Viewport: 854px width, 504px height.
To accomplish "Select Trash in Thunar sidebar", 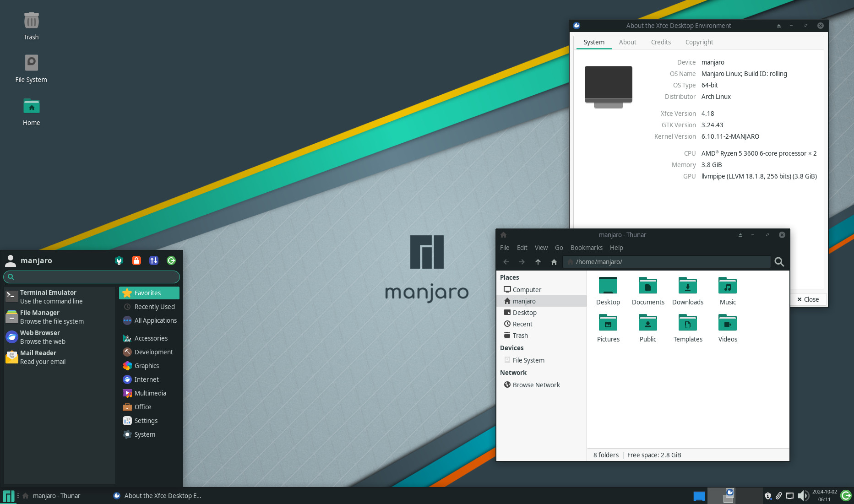I will [x=541, y=336].
